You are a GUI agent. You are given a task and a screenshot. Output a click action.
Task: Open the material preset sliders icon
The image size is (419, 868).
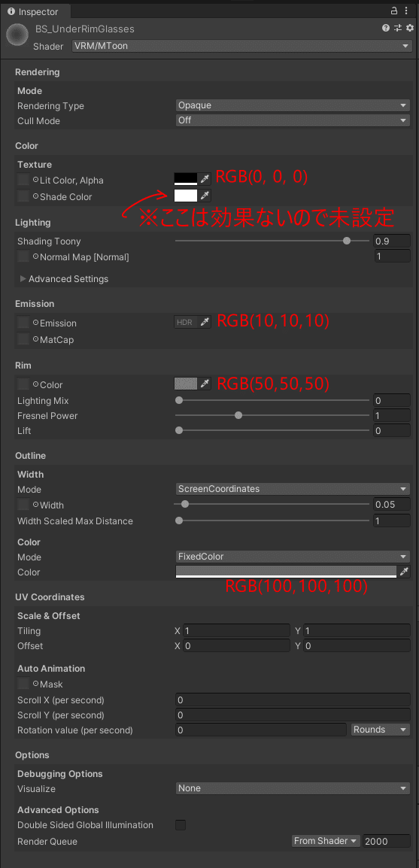click(398, 28)
